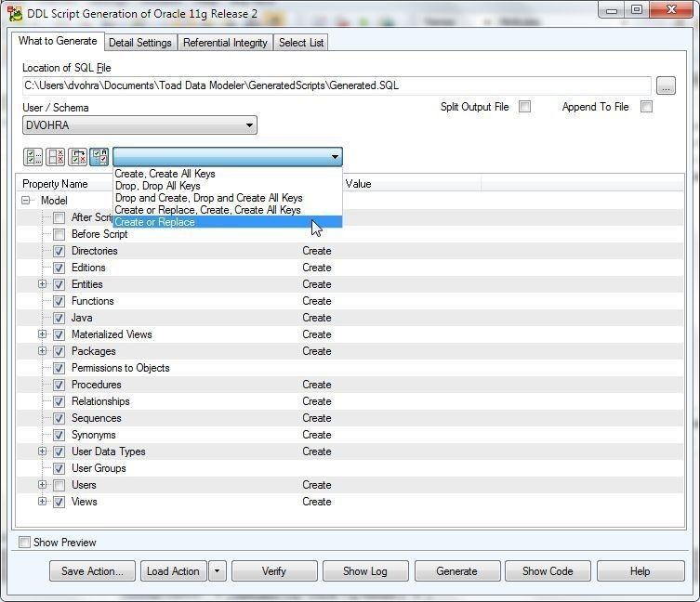Uncheck the Directories checkbox
Image resolution: width=700 pixels, height=602 pixels.
(x=59, y=251)
